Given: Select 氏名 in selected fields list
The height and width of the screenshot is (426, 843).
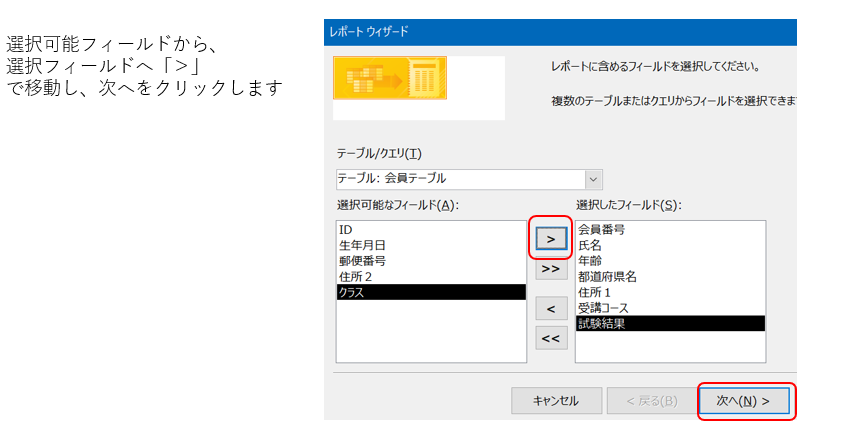Looking at the screenshot, I should pos(590,244).
